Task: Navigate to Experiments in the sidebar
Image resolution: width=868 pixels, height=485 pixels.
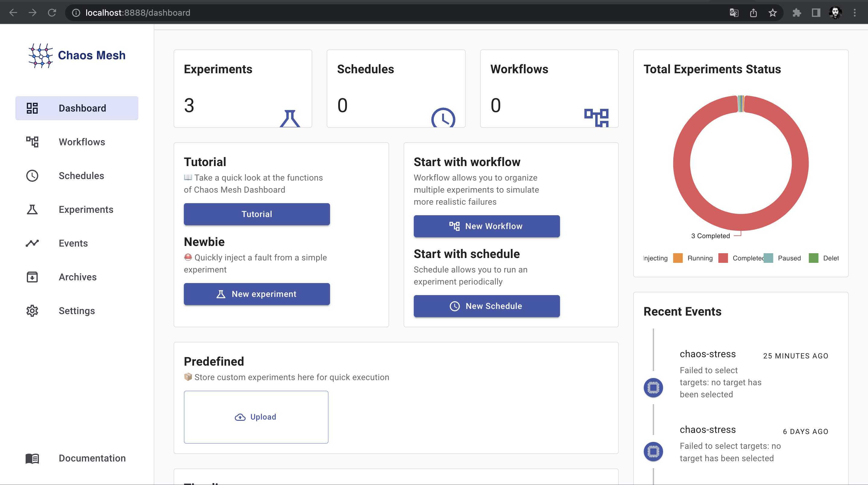Action: 77,209
